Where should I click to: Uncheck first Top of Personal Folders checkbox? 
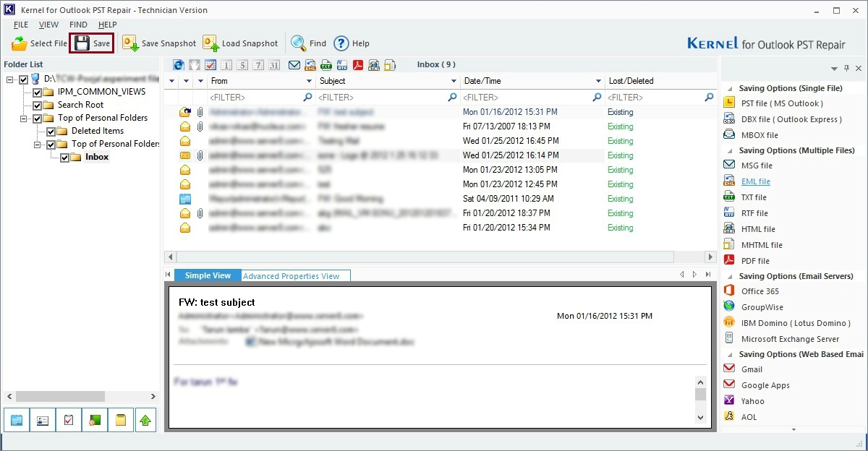click(x=38, y=119)
